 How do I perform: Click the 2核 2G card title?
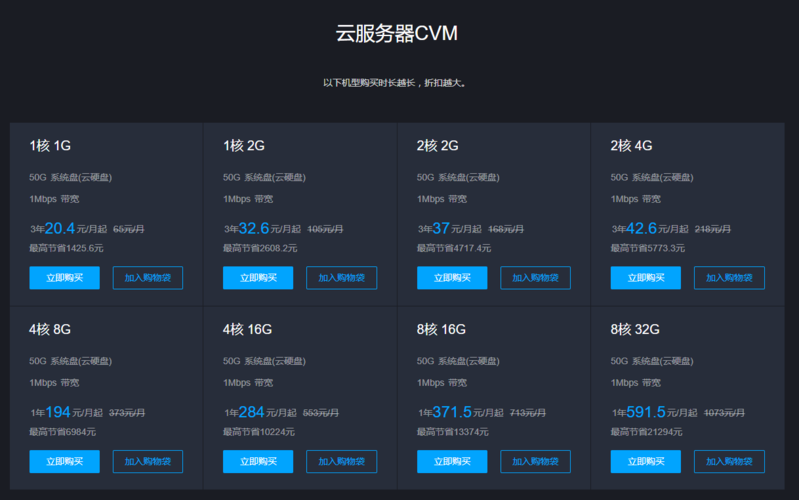[x=438, y=146]
